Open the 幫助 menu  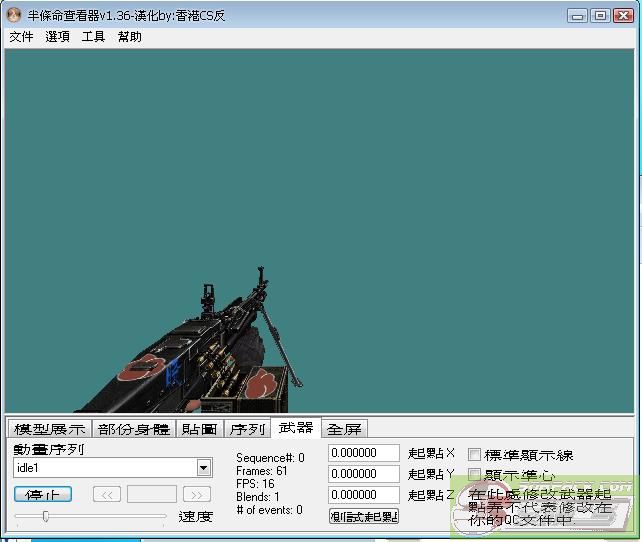click(x=130, y=37)
